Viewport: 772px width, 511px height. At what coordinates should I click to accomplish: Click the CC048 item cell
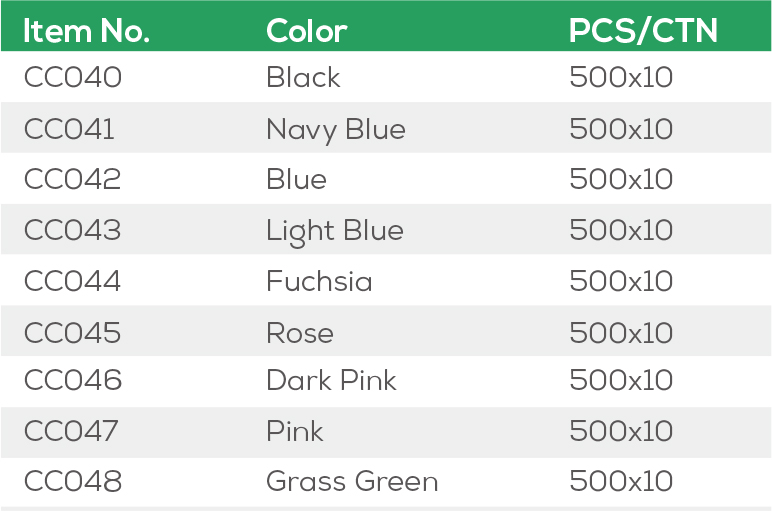73,482
